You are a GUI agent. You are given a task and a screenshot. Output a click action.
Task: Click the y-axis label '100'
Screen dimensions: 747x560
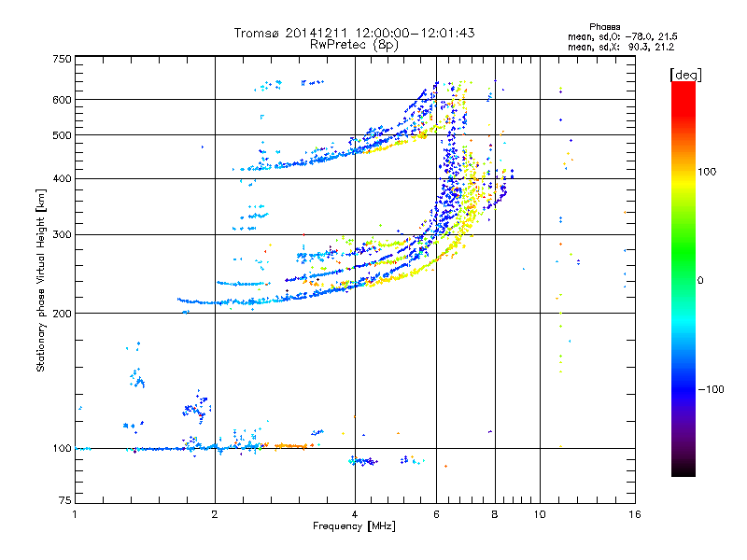(x=62, y=449)
